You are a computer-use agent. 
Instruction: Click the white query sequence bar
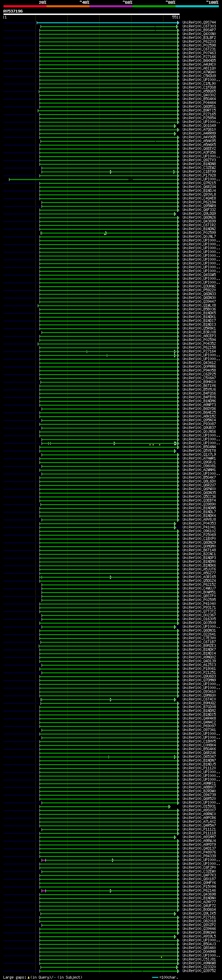click(91, 14)
